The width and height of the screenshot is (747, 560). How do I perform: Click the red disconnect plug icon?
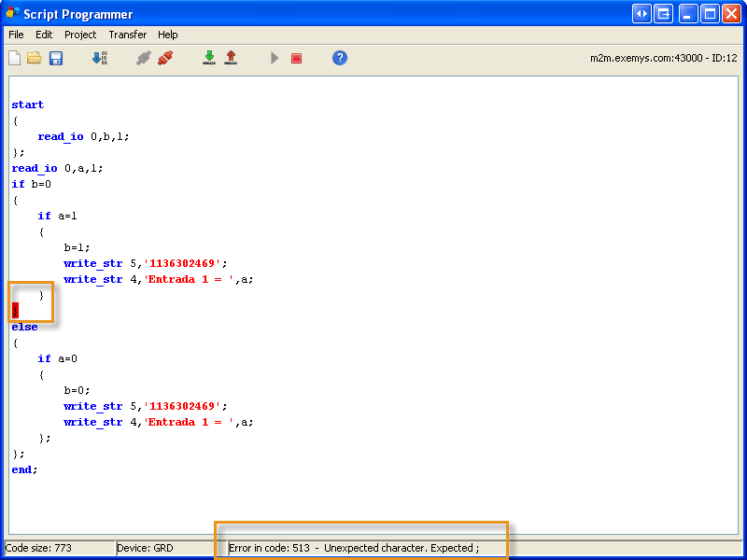165,58
